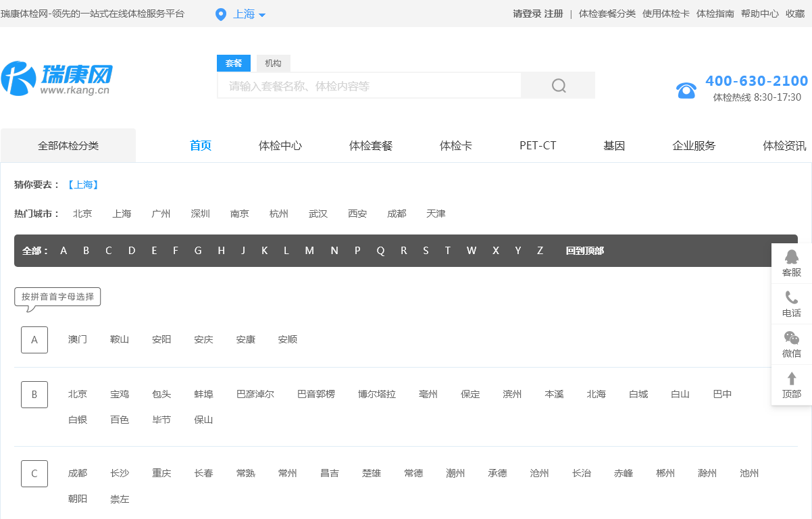The width and height of the screenshot is (812, 519).
Task: Click the blue telephone hotline icon
Action: point(686,90)
